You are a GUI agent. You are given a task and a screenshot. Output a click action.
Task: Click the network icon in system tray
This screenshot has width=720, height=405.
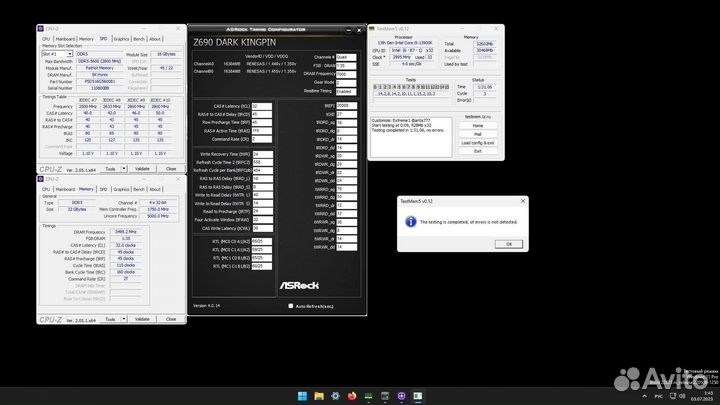[x=673, y=396]
